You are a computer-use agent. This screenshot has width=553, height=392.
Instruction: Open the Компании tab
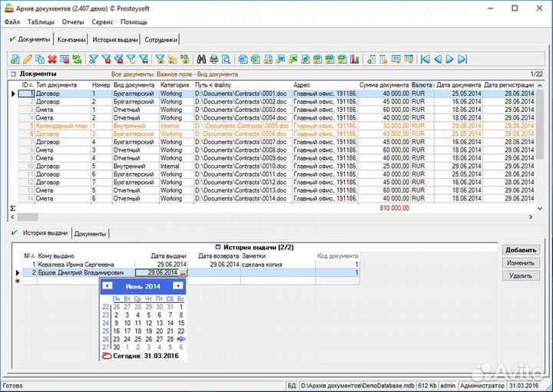[x=71, y=39]
